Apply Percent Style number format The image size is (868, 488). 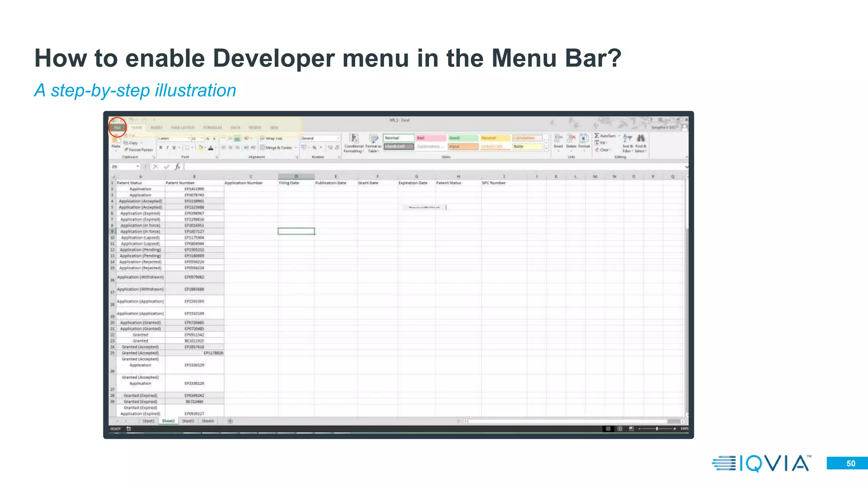tap(314, 147)
